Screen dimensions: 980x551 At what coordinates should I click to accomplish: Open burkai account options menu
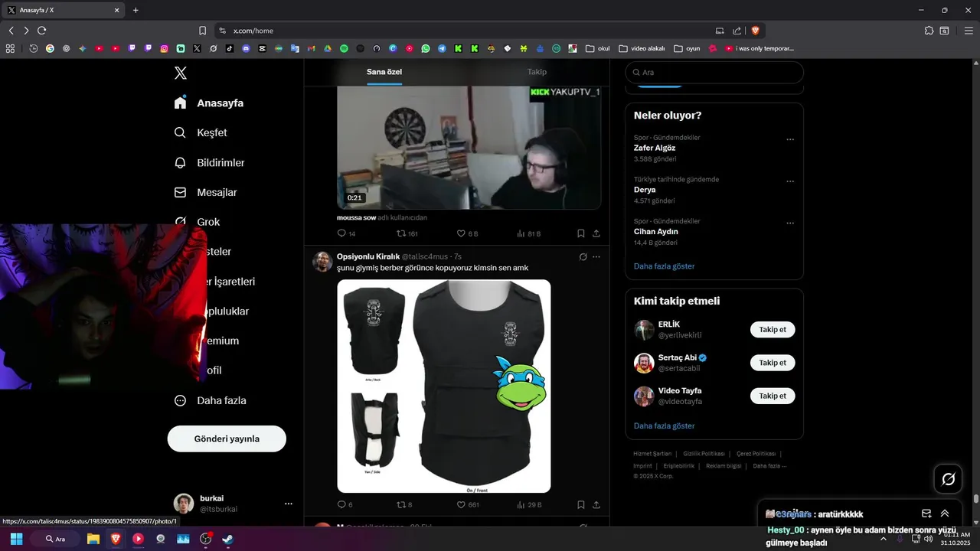tap(289, 504)
